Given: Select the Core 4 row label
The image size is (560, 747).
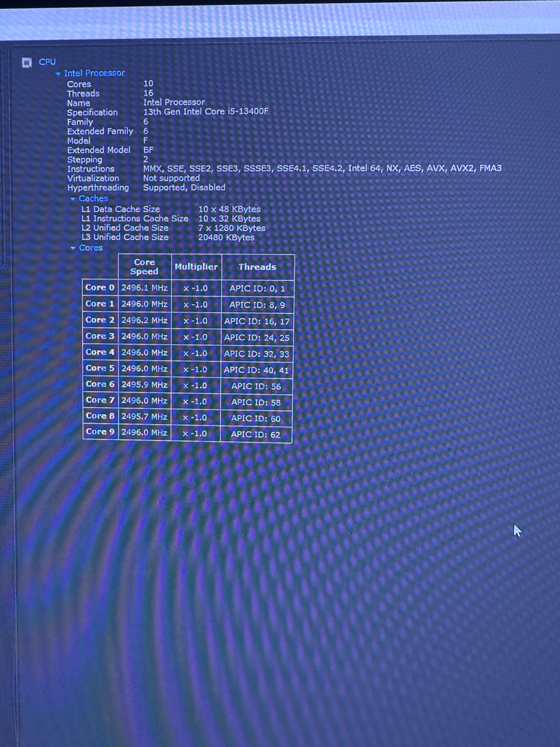Looking at the screenshot, I should click(100, 352).
